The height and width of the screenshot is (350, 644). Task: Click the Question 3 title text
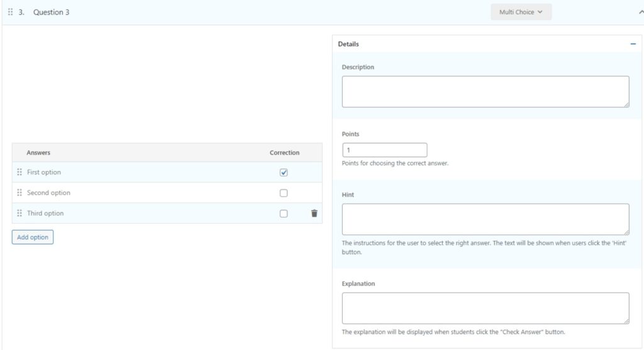pos(51,12)
